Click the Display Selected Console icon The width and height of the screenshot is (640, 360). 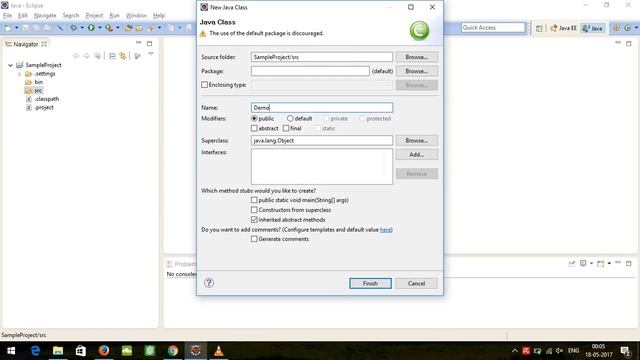(583, 264)
